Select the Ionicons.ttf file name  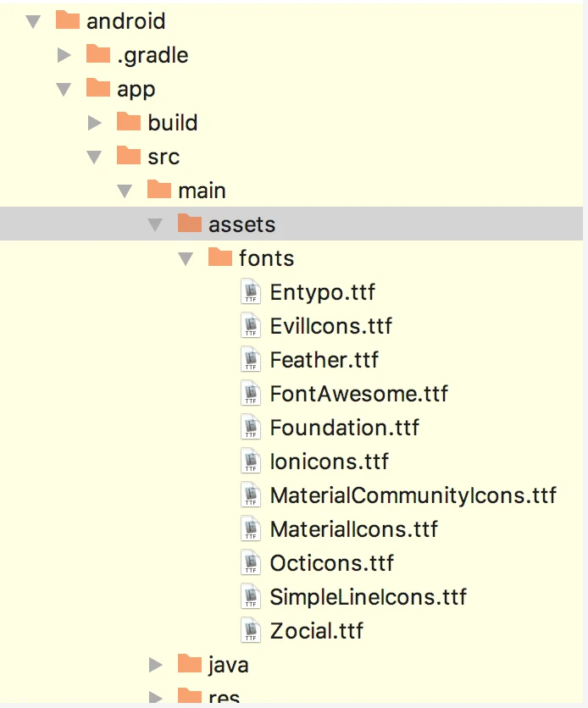(330, 462)
